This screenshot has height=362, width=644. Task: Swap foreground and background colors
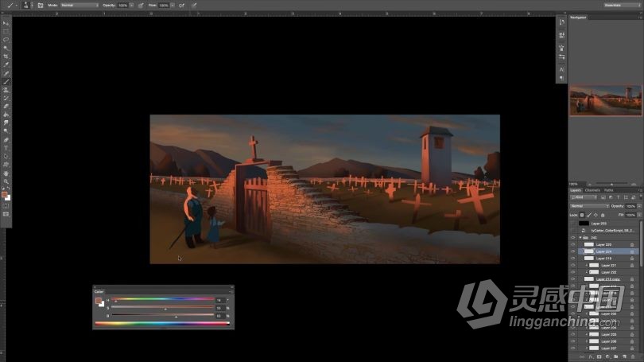tap(9, 189)
